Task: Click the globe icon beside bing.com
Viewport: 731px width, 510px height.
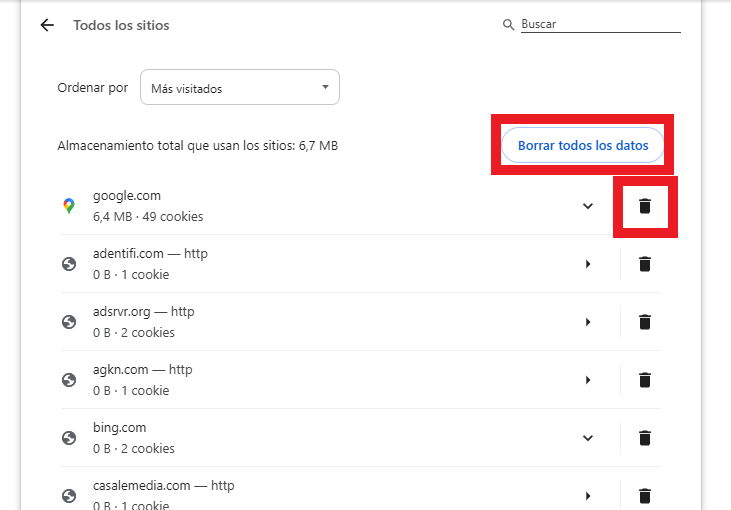Action: coord(69,438)
